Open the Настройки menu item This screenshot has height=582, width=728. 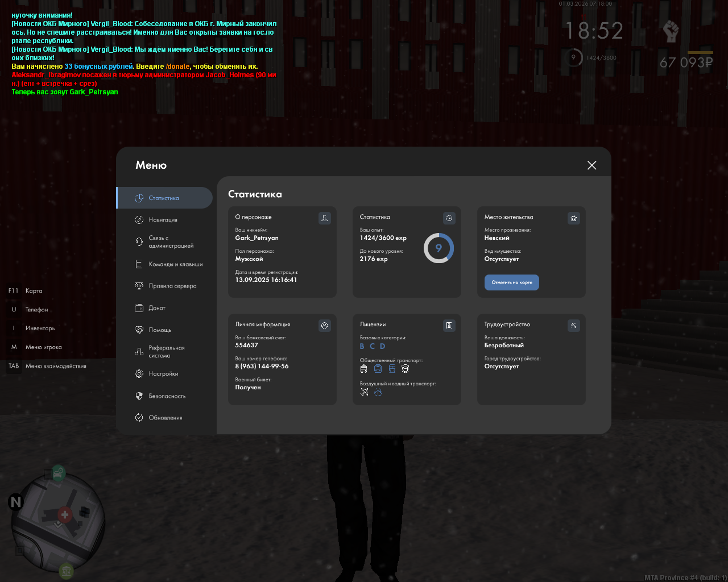click(163, 374)
